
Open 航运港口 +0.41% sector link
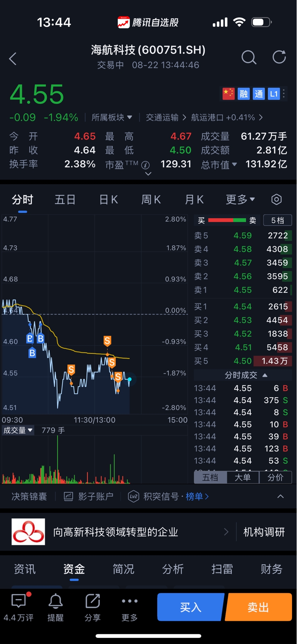tap(227, 117)
